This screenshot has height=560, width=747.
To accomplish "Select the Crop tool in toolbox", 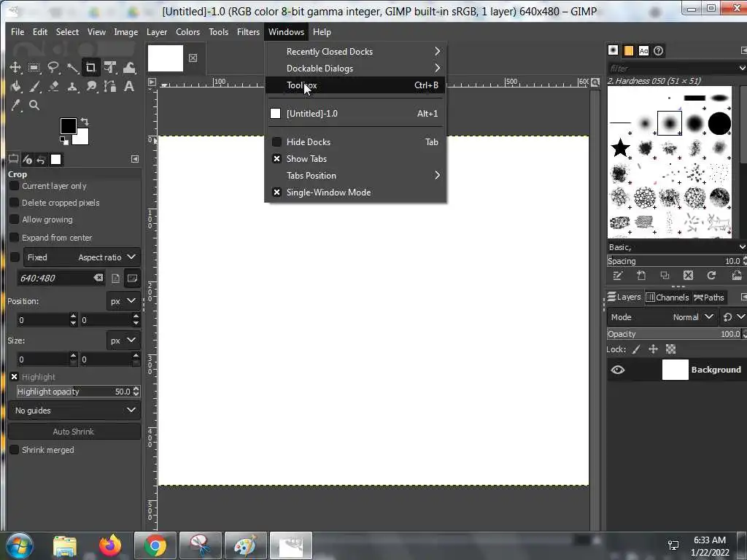I will click(90, 67).
